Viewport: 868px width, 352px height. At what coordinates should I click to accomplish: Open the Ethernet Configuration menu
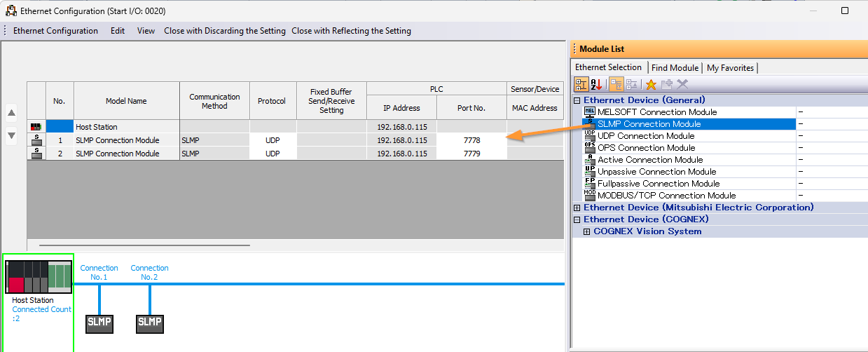55,31
